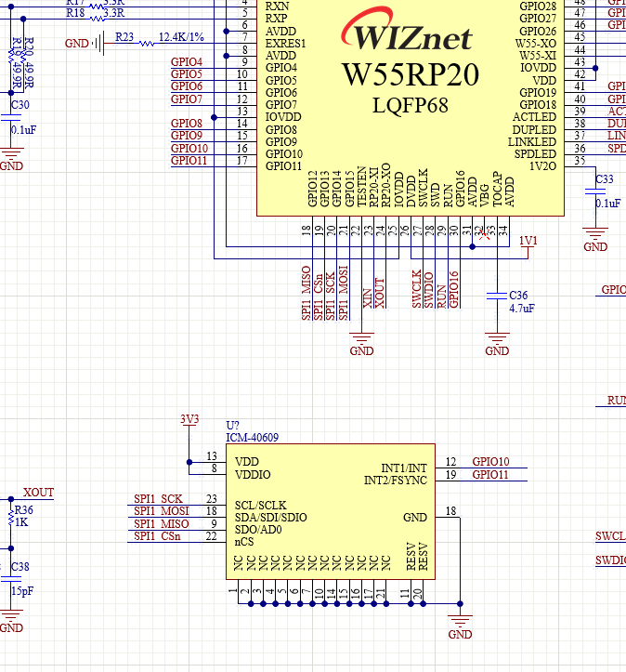Click the C36 capacitor symbol
Image resolution: width=626 pixels, height=672 pixels.
click(x=497, y=296)
